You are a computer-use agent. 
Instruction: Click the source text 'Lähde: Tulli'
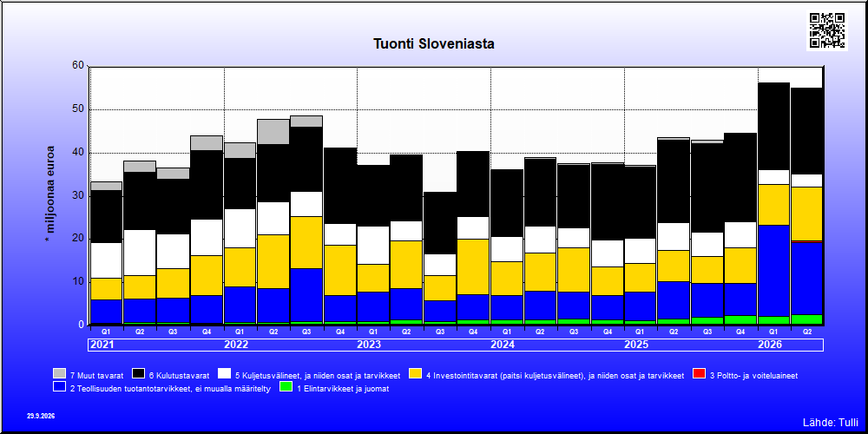pos(830,423)
